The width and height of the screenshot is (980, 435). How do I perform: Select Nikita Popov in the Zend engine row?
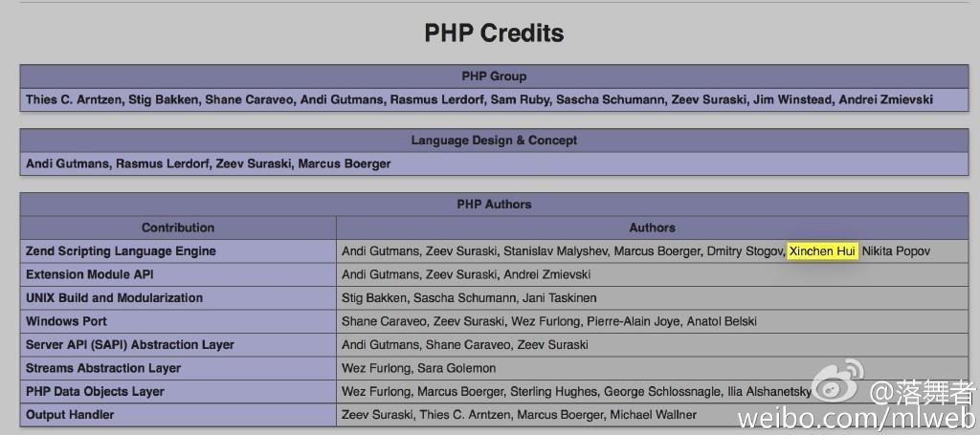click(896, 251)
